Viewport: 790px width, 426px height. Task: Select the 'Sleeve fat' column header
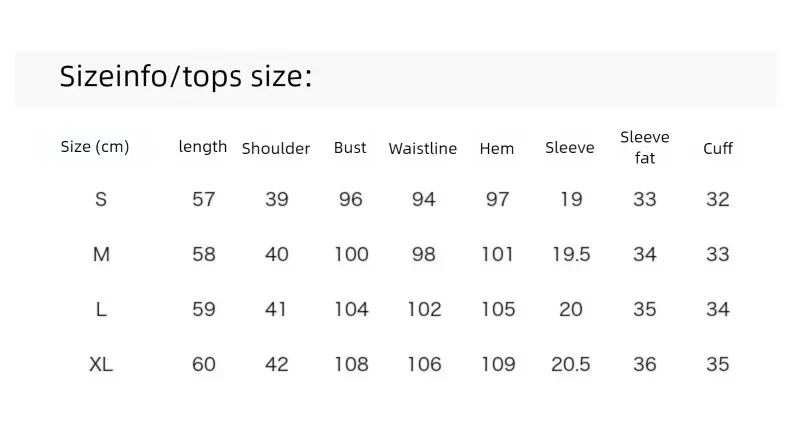tap(644, 148)
